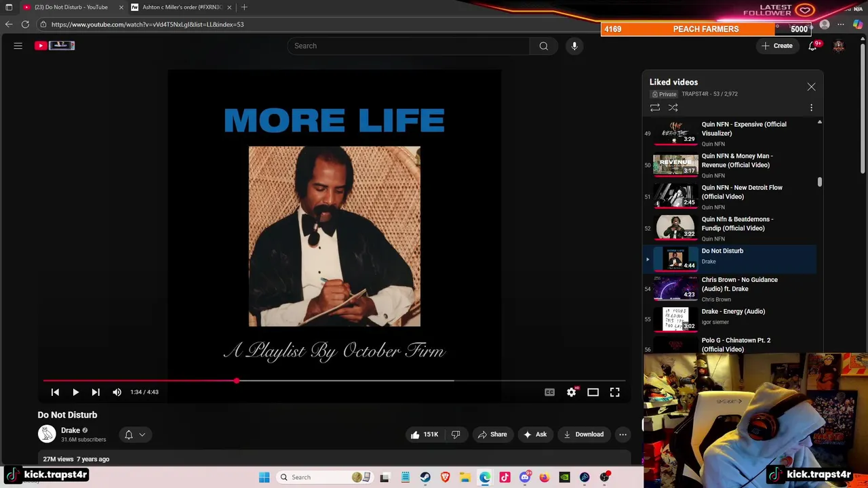Close the Ashton c Miller's order tab

pyautogui.click(x=229, y=7)
